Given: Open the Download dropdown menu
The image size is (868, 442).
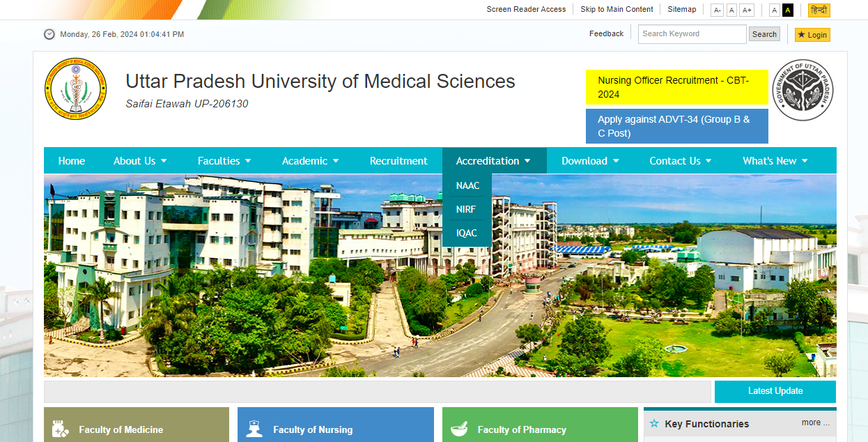Looking at the screenshot, I should click(589, 161).
